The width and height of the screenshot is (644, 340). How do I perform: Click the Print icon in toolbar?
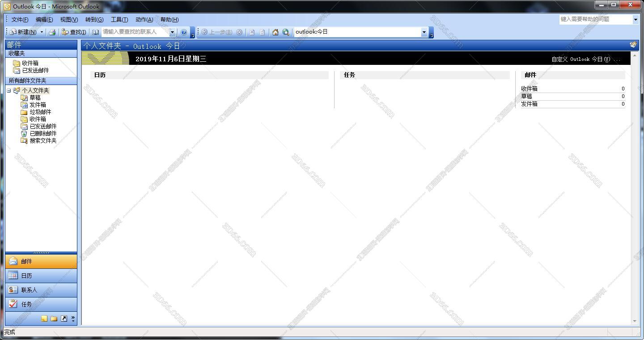(52, 32)
